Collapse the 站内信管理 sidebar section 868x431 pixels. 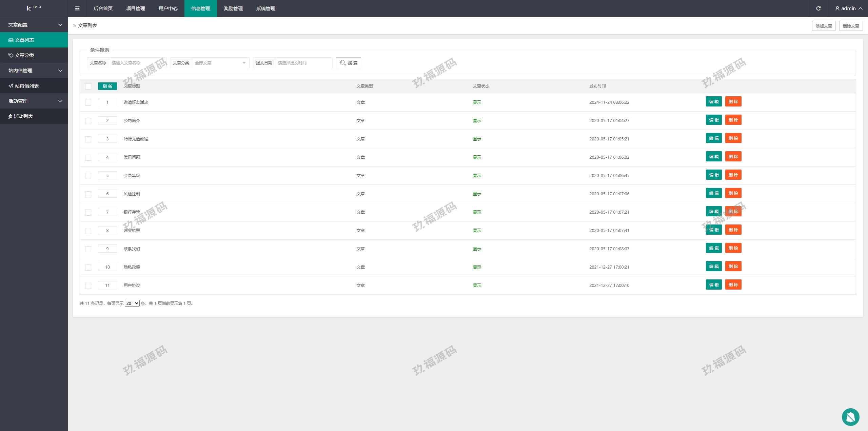pos(34,71)
